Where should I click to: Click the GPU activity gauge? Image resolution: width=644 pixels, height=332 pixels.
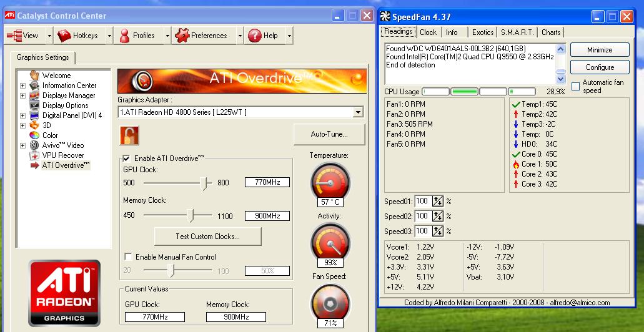330,243
